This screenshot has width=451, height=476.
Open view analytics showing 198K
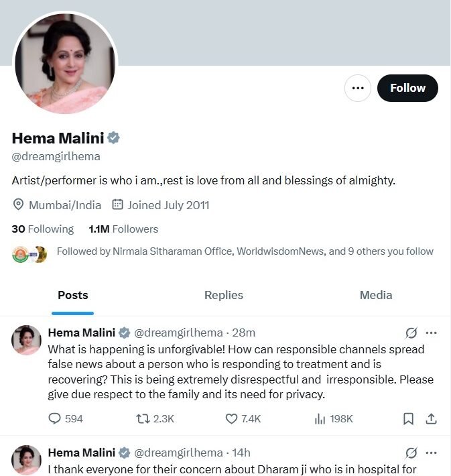point(320,418)
